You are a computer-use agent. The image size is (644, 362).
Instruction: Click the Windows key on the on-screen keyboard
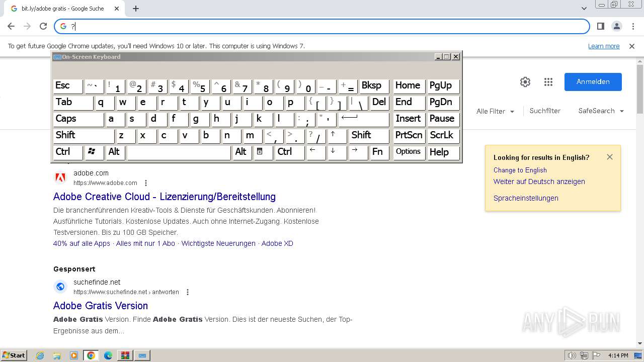pyautogui.click(x=94, y=152)
